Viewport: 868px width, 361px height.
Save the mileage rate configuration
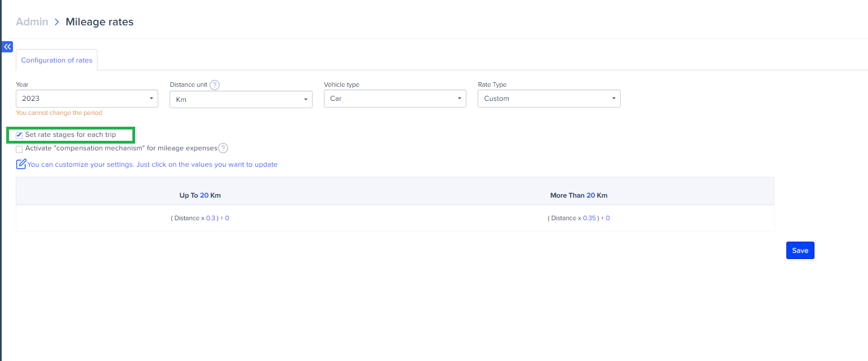click(800, 251)
